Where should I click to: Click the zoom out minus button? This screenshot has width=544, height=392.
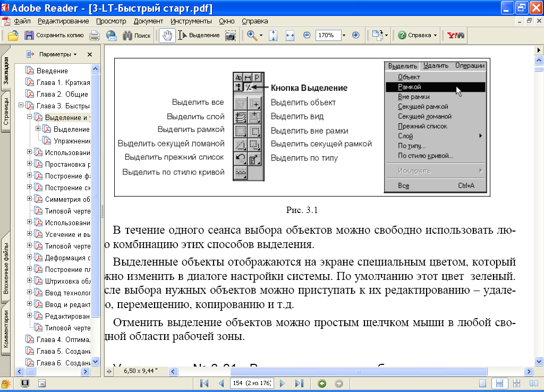(307, 36)
